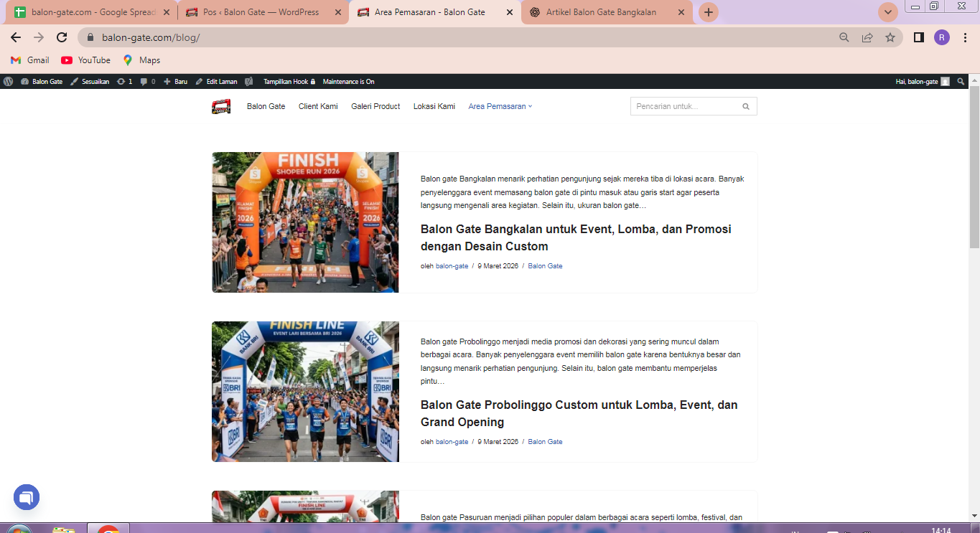Open the WordPress logo menu
This screenshot has height=533, width=980.
[8, 82]
